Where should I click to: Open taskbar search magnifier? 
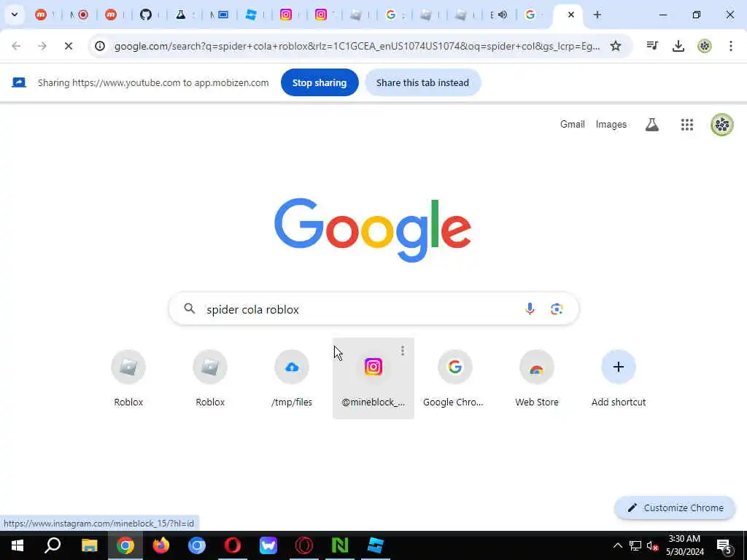coord(53,545)
